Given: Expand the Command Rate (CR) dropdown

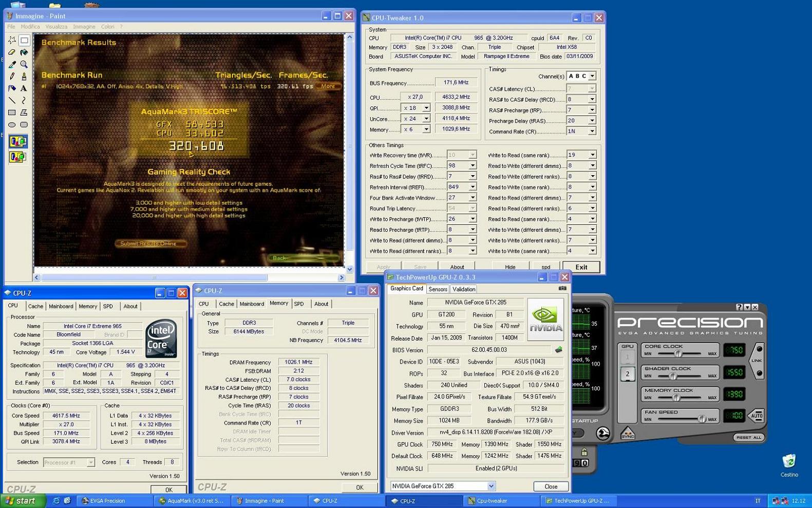Looking at the screenshot, I should tap(592, 131).
